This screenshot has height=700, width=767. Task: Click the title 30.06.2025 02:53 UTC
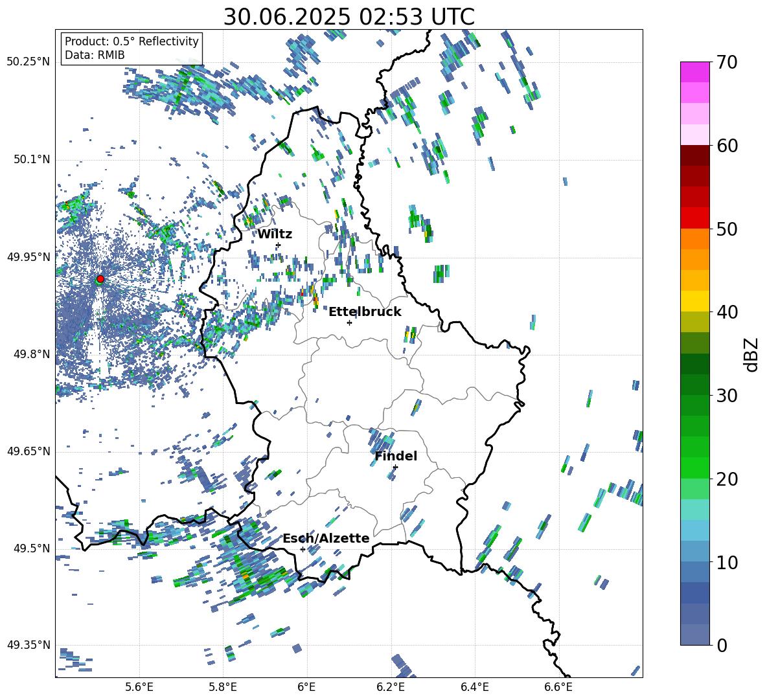(x=349, y=17)
